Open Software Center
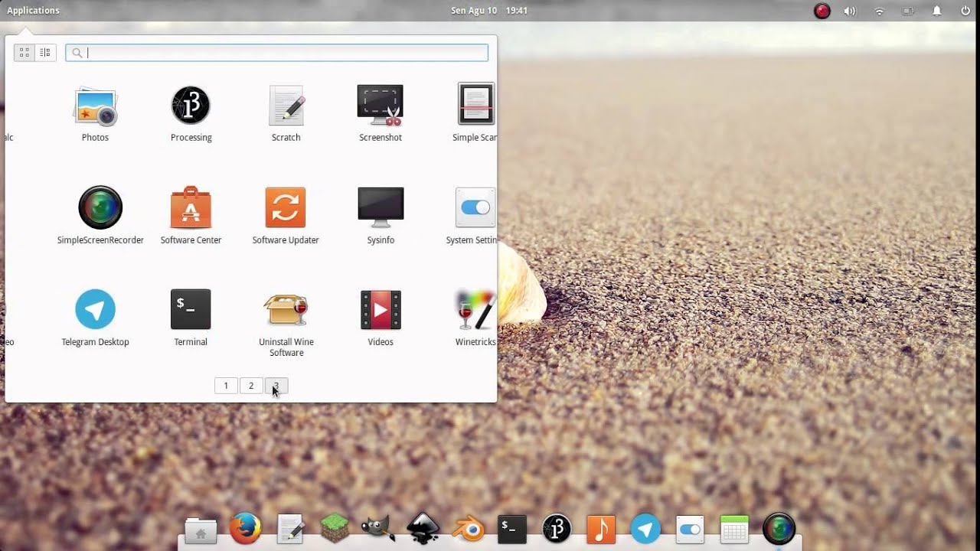 pos(191,215)
